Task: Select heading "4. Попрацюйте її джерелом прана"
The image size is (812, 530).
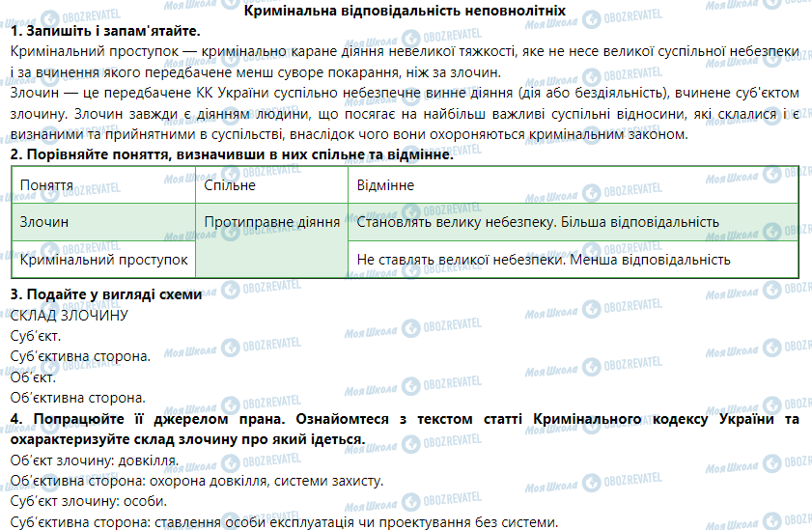Action: [406, 428]
